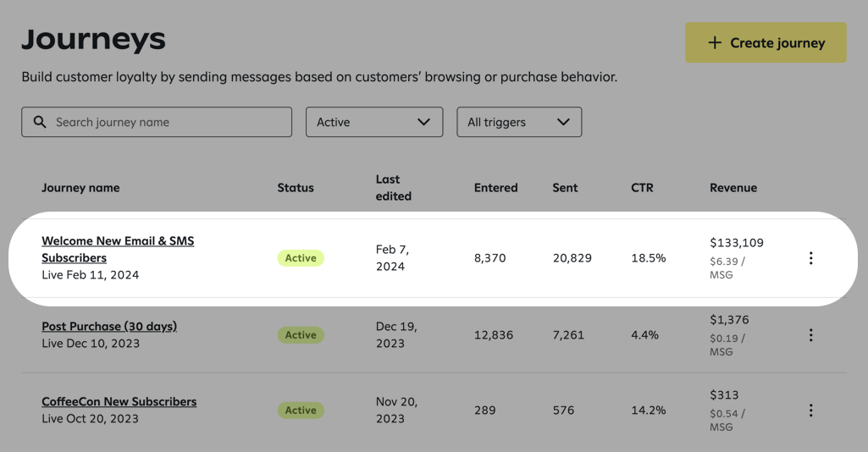This screenshot has width=868, height=452.
Task: Sort by the Entered column header
Action: tap(495, 188)
